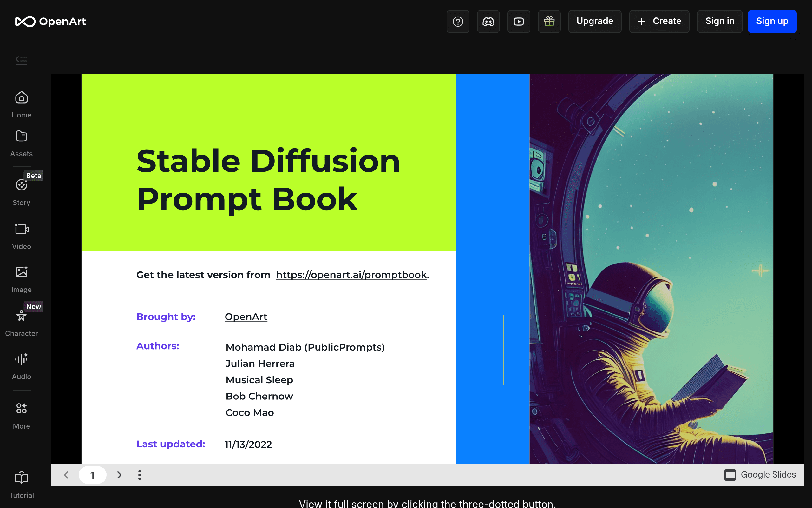
Task: Click the date 11/13/2022
Action: pos(248,444)
